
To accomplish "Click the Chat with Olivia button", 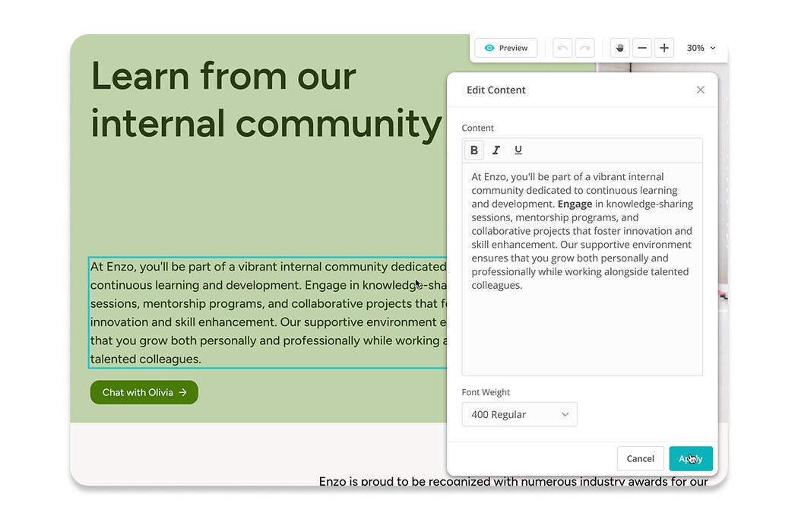I will click(144, 392).
